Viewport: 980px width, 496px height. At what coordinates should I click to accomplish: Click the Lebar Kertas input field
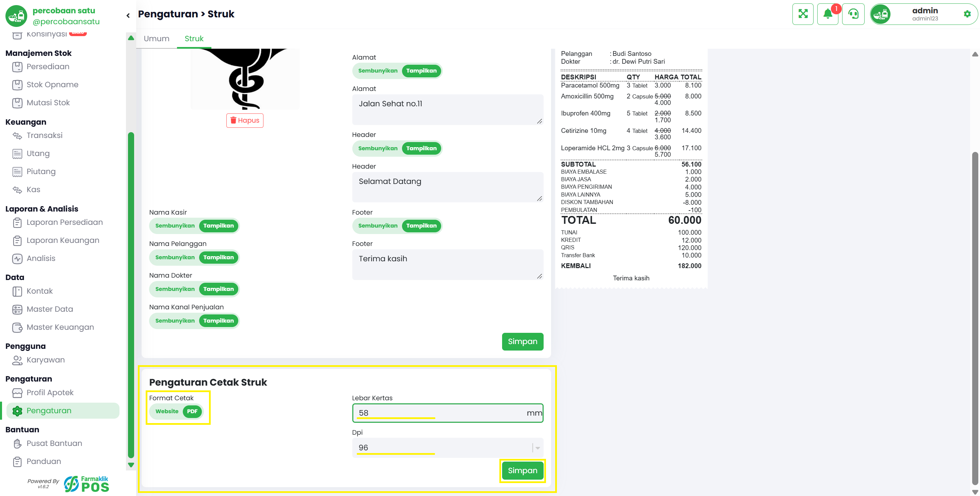pyautogui.click(x=447, y=413)
